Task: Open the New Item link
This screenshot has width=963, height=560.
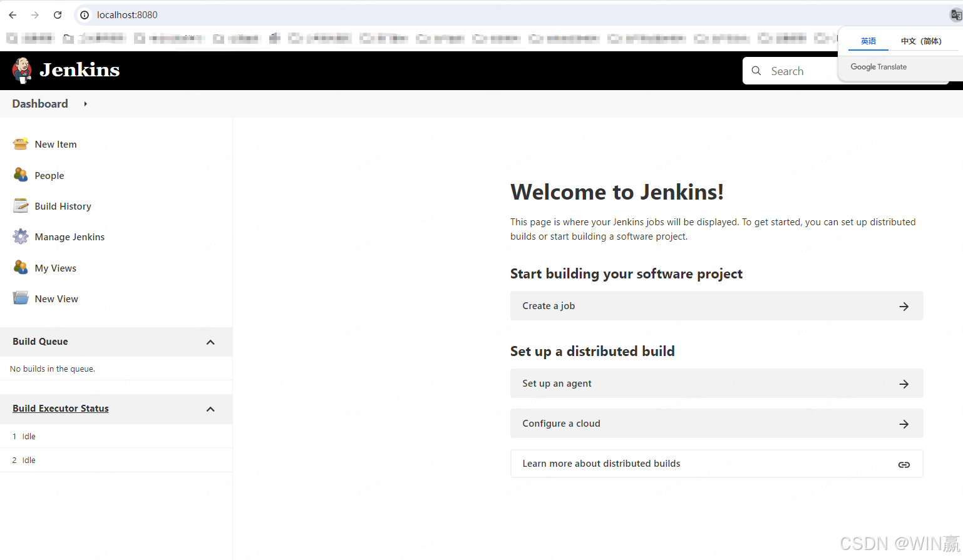Action: coord(56,145)
